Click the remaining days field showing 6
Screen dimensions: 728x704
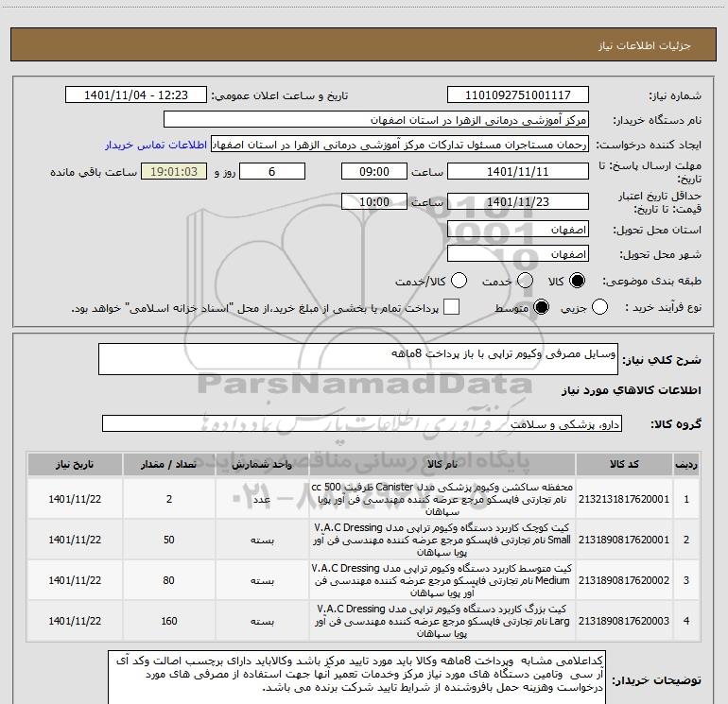tap(272, 172)
